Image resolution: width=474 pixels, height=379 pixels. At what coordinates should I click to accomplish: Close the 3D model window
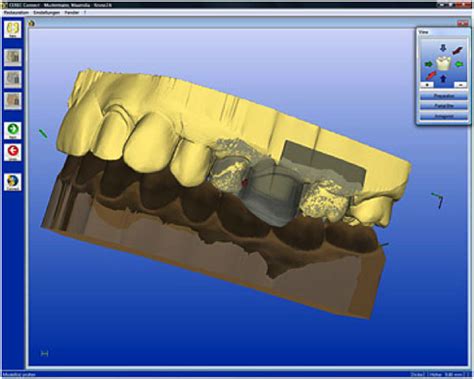click(x=462, y=23)
